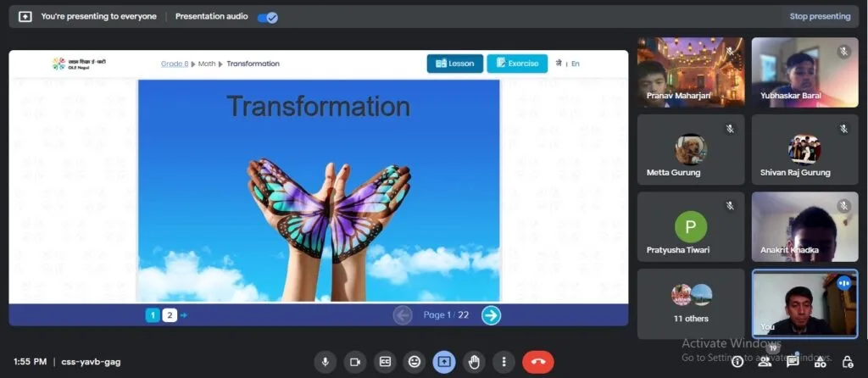Viewport: 868px width, 378px height.
Task: Switch language to En
Action: 576,64
